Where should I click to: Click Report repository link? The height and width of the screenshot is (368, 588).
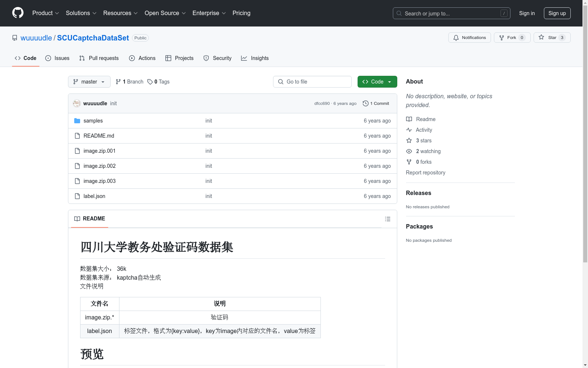tap(426, 173)
